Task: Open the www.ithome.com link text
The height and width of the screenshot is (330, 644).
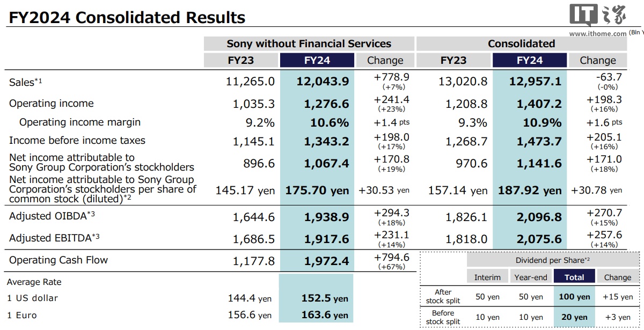Action: 598,33
